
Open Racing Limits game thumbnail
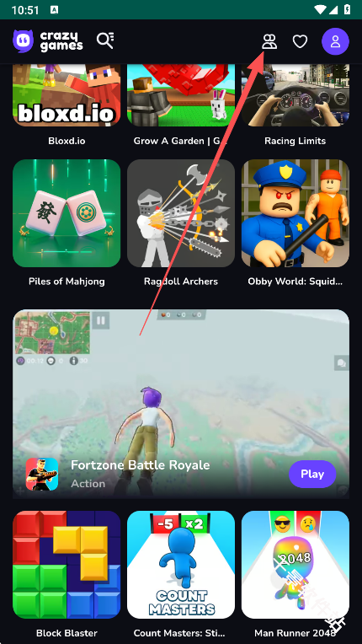click(295, 95)
